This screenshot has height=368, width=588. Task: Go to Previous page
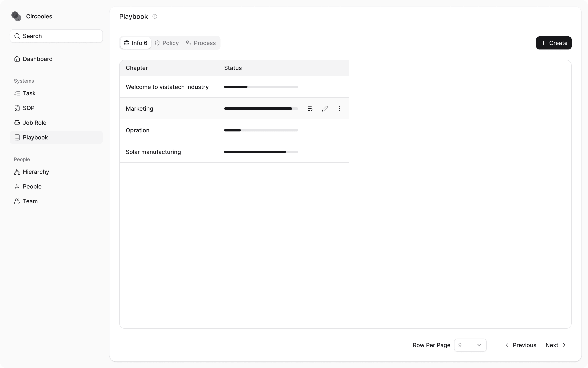tap(521, 345)
